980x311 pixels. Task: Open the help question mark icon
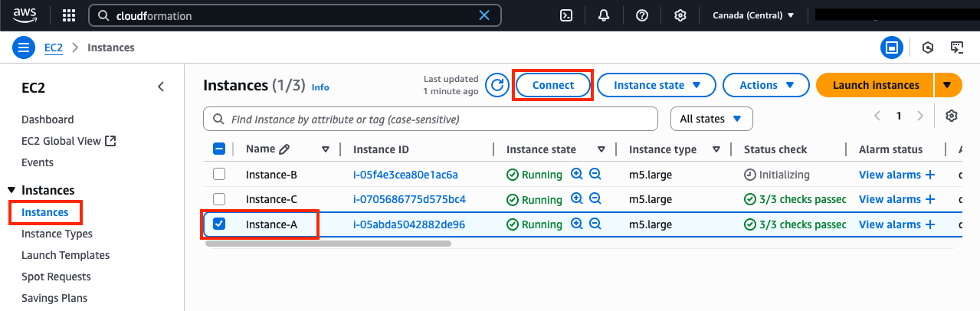[642, 15]
